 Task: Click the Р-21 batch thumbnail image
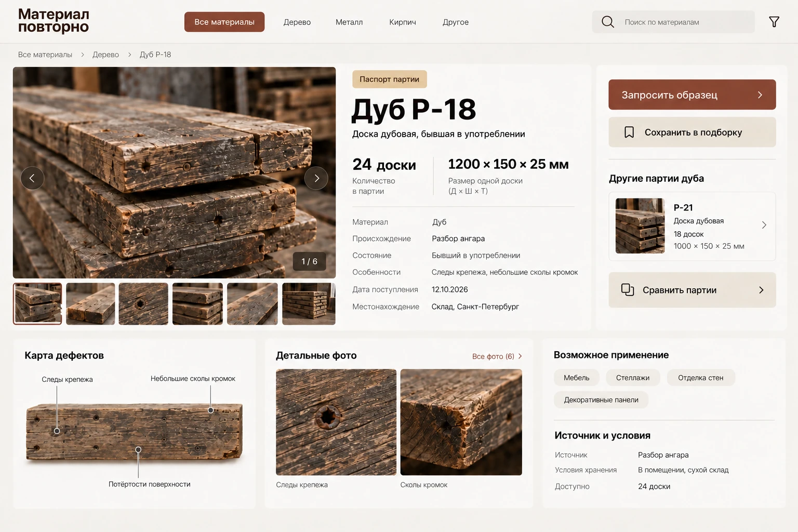click(x=640, y=225)
